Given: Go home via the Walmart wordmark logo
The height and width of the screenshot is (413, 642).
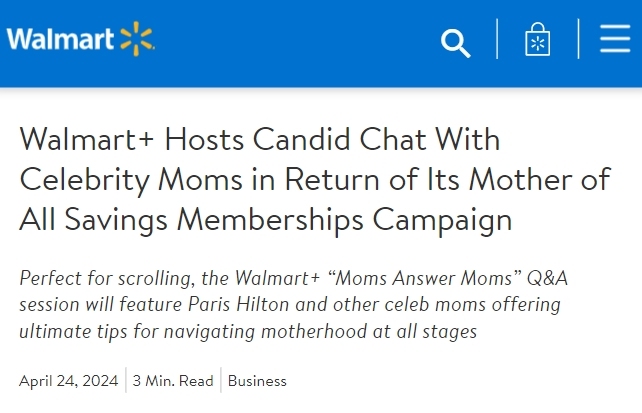Looking at the screenshot, I should (x=60, y=39).
